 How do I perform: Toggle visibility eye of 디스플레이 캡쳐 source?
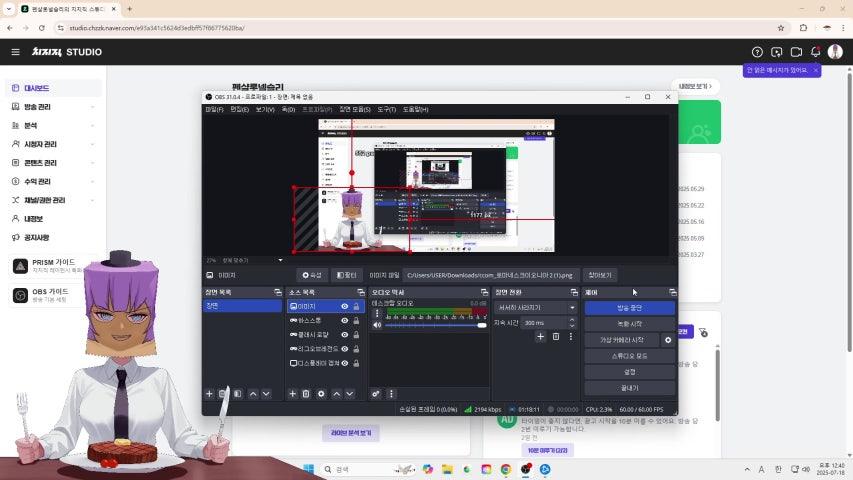(344, 363)
